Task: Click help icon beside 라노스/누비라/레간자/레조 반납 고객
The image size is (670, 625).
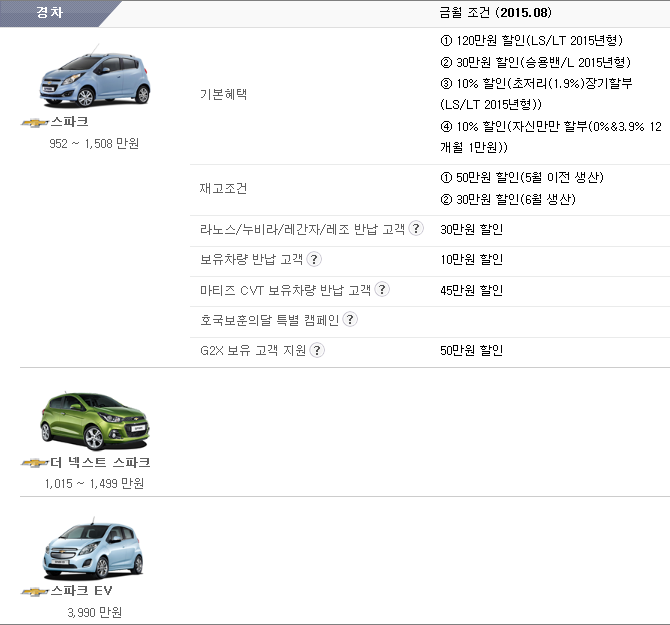Action: (416, 228)
